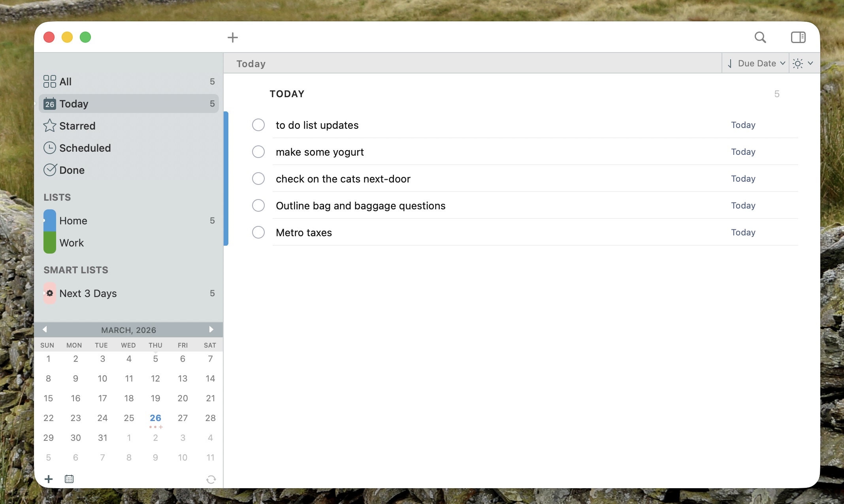Open the Done list via the checkmark icon
844x504 pixels.
pyautogui.click(x=49, y=170)
